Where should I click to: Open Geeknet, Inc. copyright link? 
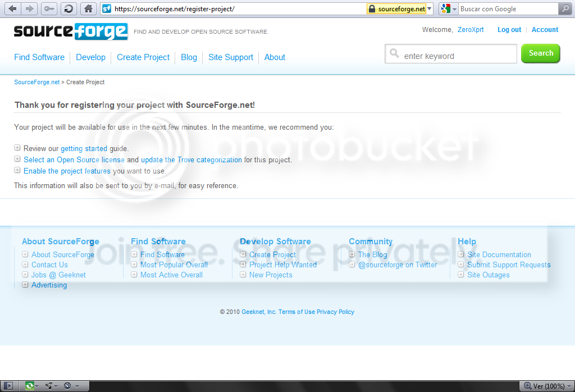point(259,312)
